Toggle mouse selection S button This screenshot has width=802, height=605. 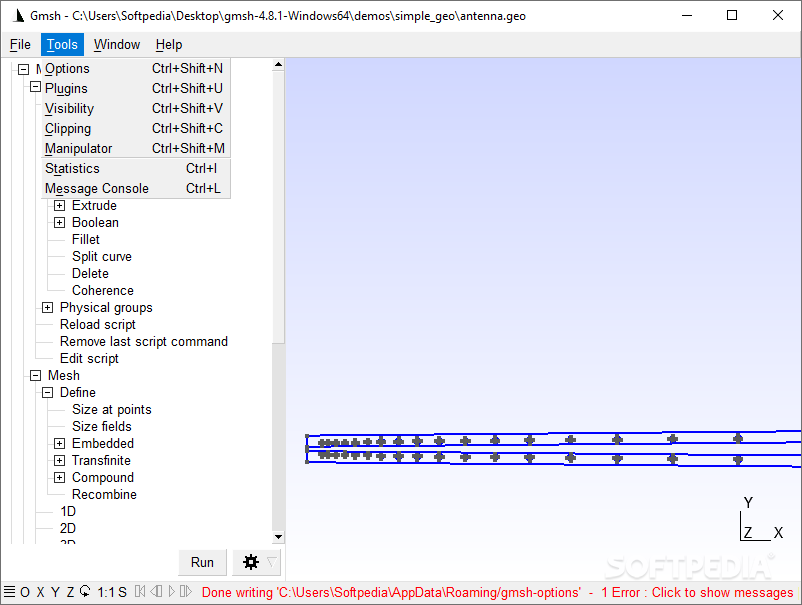point(122,592)
